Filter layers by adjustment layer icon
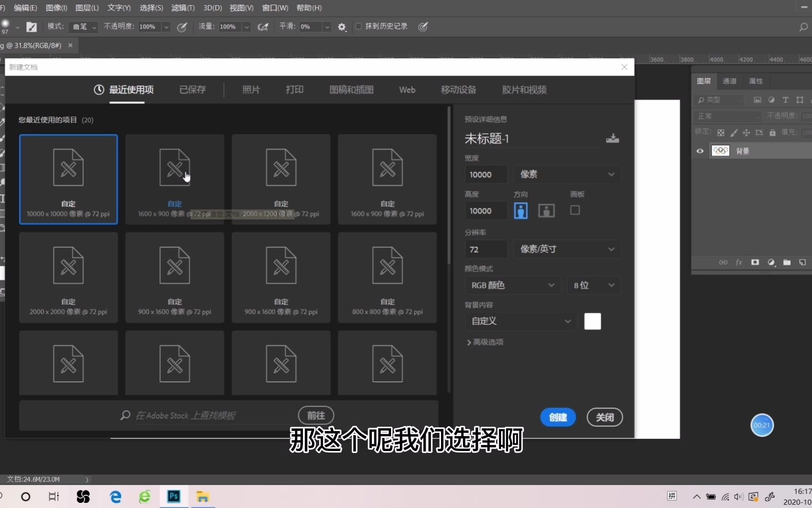Screen dimensions: 812x508 (x=771, y=100)
